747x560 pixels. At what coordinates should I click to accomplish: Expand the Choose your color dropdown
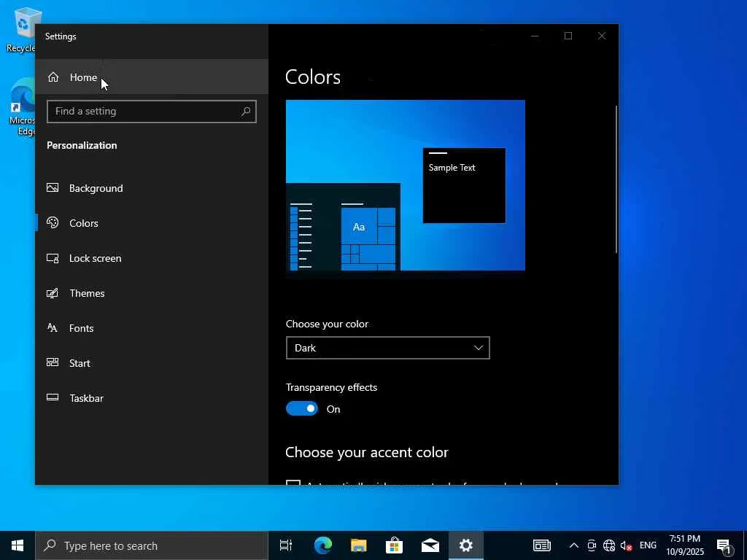coord(388,348)
